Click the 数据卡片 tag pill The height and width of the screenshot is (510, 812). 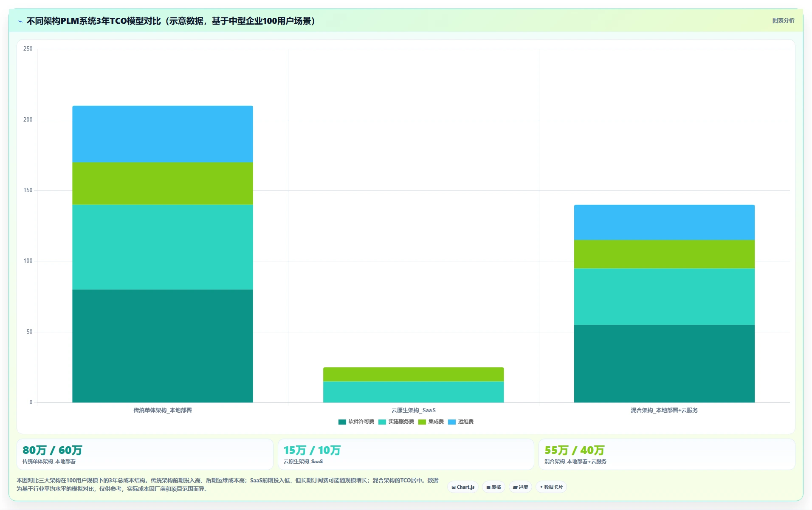click(x=551, y=487)
